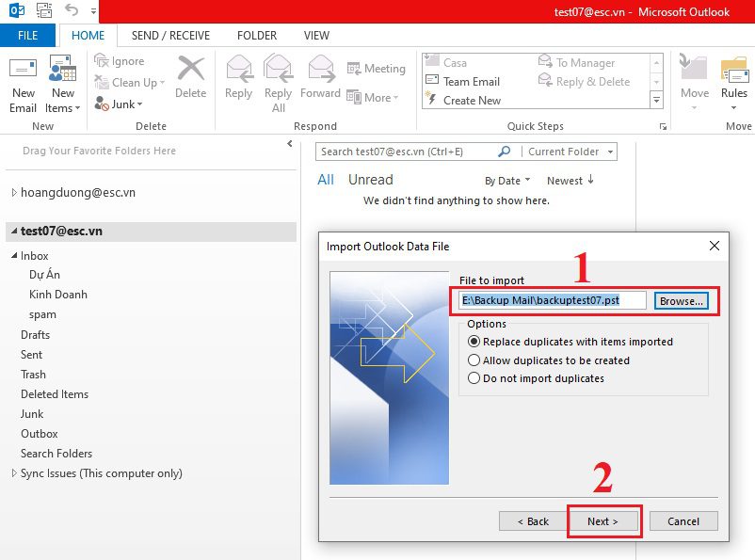755x560 pixels.
Task: Collapse the Inbox folder tree
Action: (x=14, y=256)
